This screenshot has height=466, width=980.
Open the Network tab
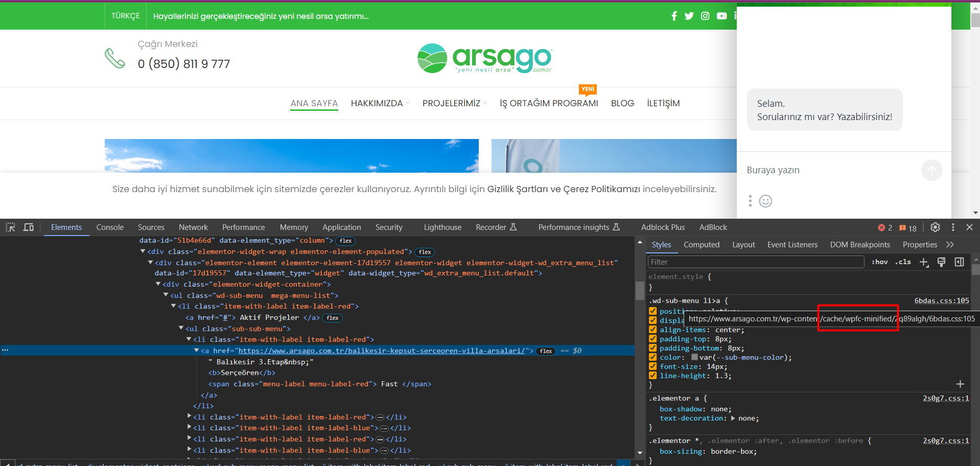pos(193,227)
